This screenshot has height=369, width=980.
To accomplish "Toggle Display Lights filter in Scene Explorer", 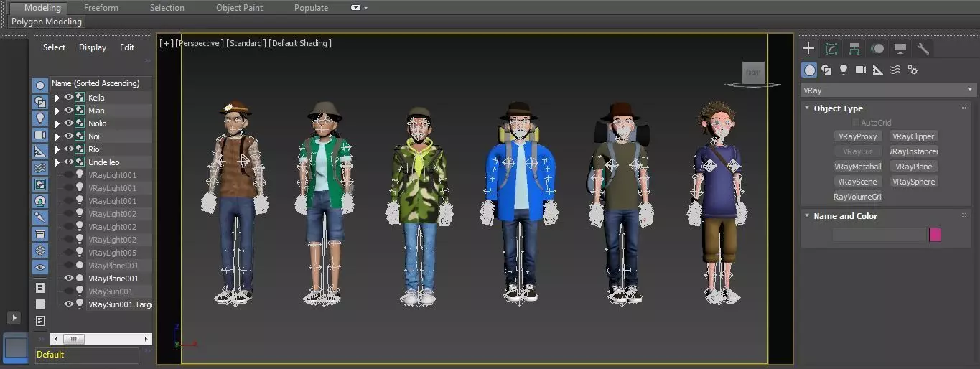I will click(40, 118).
